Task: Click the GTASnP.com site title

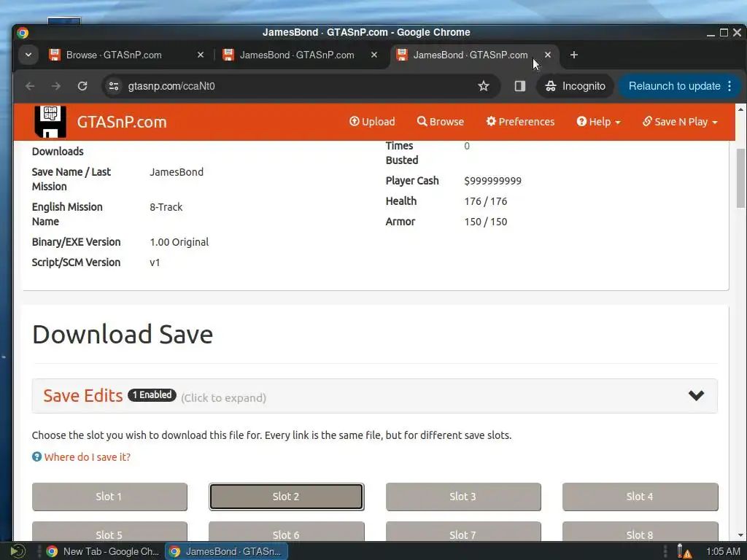Action: [122, 122]
